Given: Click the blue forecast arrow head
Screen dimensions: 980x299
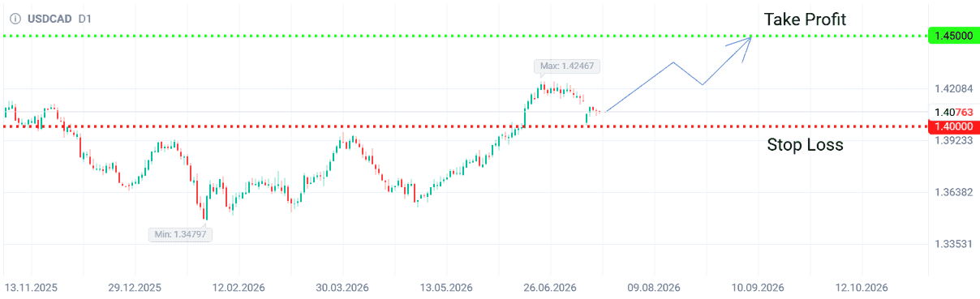Looking at the screenshot, I should 744,44.
